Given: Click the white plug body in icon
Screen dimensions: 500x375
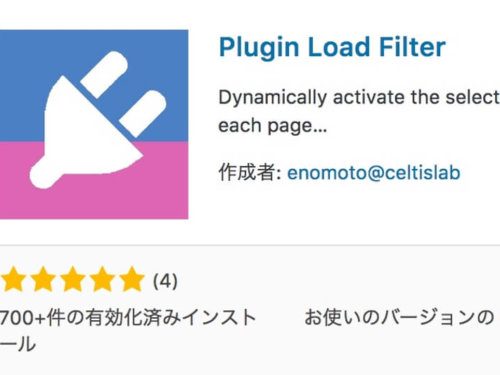Looking at the screenshot, I should coord(90,128).
